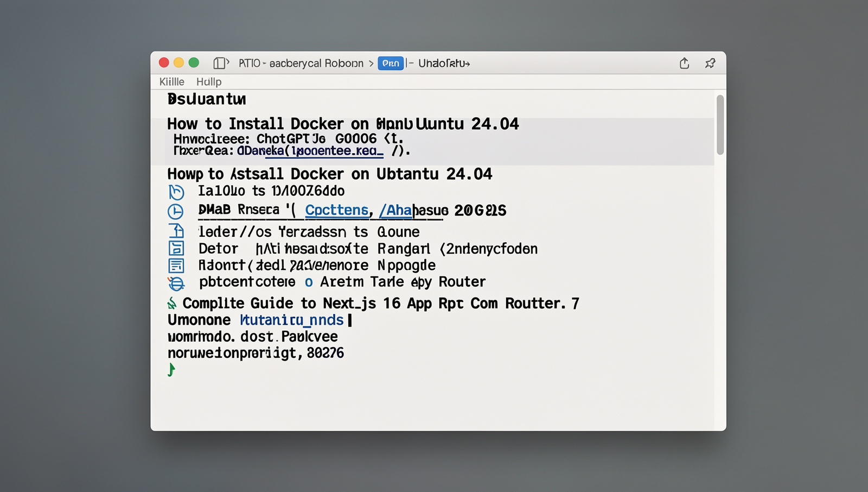Click the green prompt symbol
Viewport: 868px width, 492px height.
click(x=171, y=370)
